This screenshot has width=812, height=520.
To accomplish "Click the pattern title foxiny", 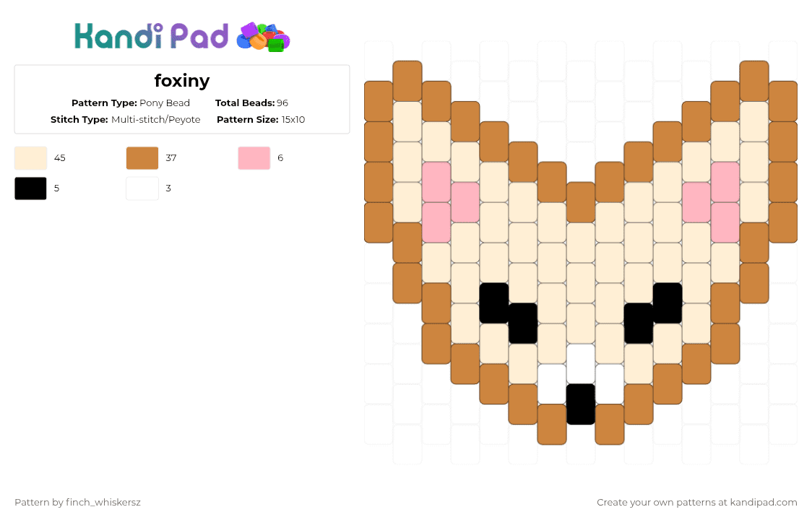I will [x=182, y=81].
